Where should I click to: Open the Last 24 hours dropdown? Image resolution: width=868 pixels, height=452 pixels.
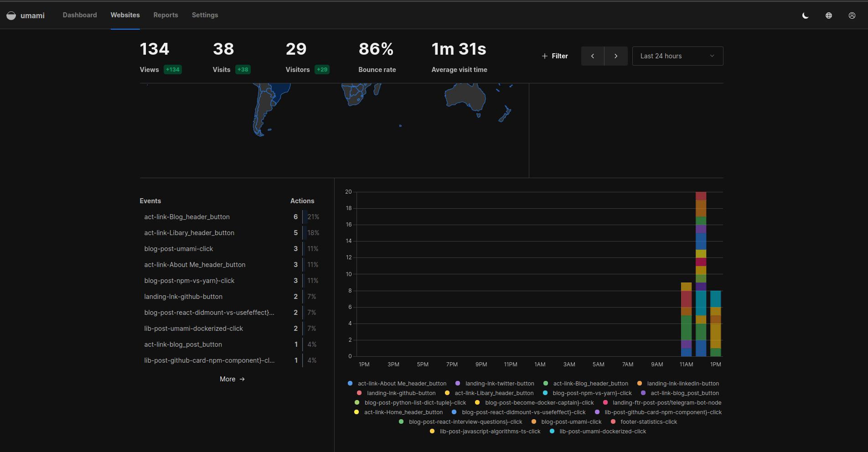[677, 56]
